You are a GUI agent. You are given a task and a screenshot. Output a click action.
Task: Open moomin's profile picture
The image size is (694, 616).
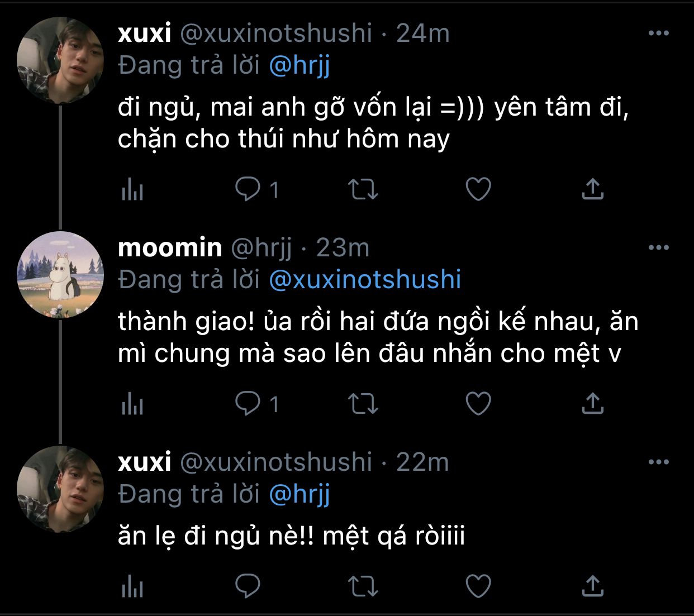(x=60, y=275)
